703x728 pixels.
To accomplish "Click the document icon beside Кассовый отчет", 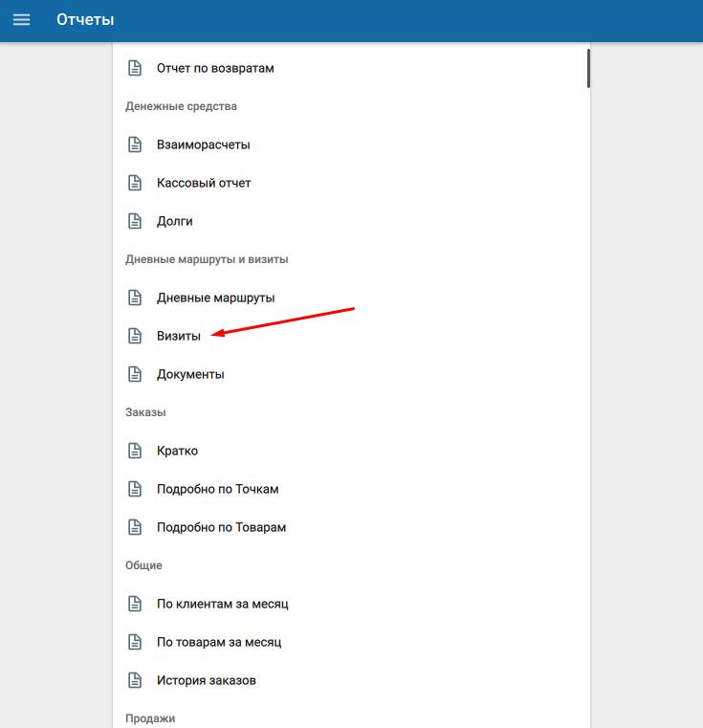I will (x=135, y=183).
